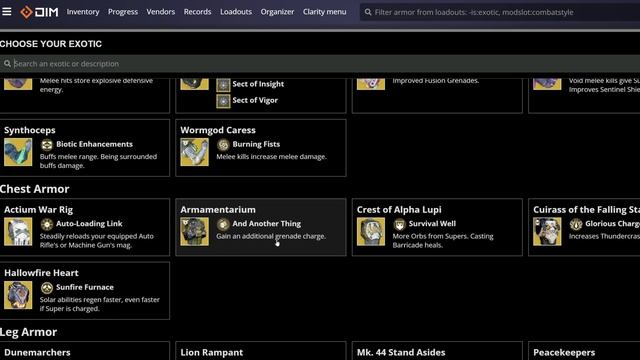
Task: Click the Chest Armor section heading
Action: tap(35, 189)
